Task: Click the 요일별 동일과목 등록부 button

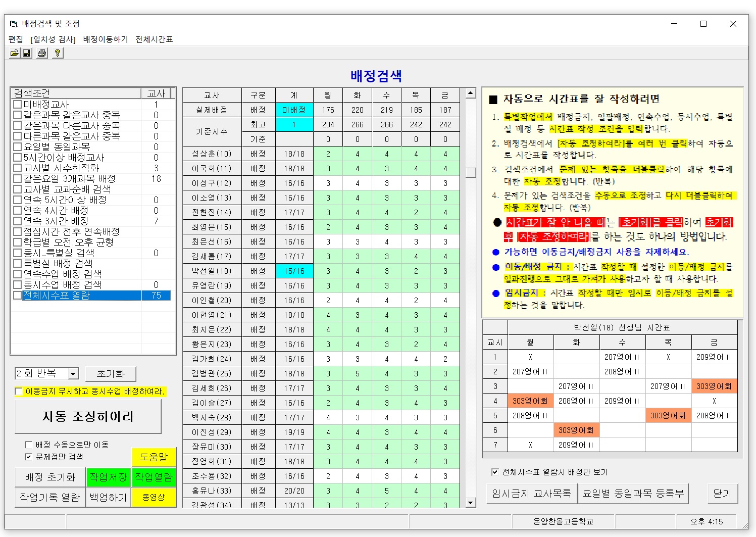Action: [633, 494]
